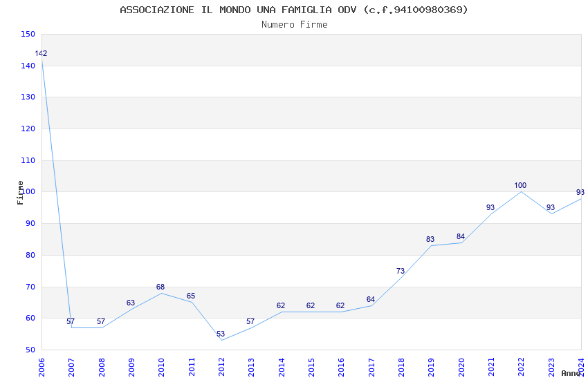The height and width of the screenshot is (380, 588).
Task: Select the 2012 year label on x-axis
Action: [x=221, y=367]
